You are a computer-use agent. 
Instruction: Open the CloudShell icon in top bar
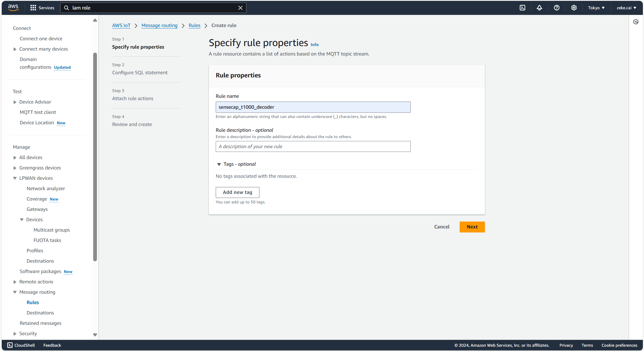click(522, 8)
